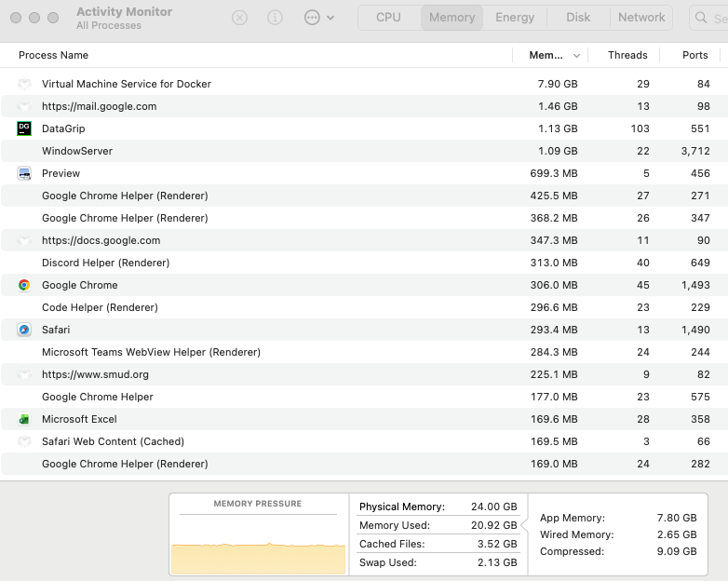Viewport: 728px width, 581px height.
Task: Select the Discord Helper (Renderer) process
Action: click(x=105, y=263)
